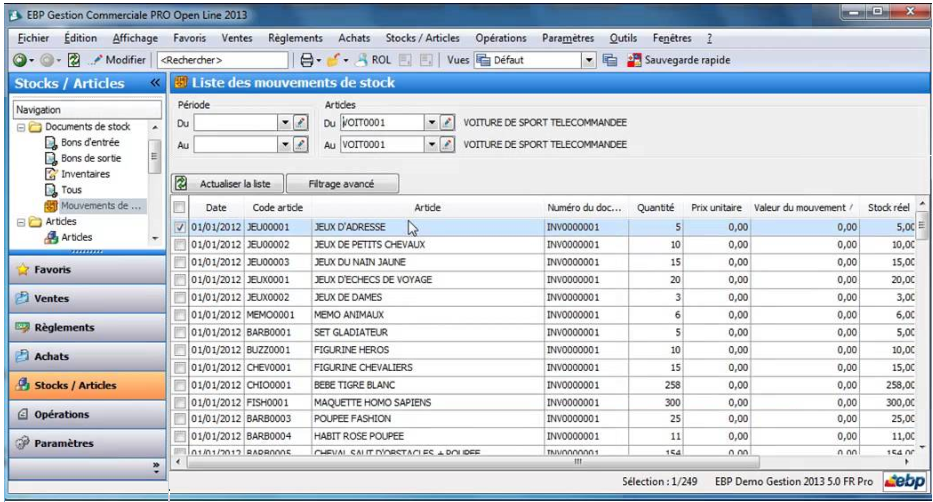Screen dimensions: 933x502
Task: Click the Modifier toolbar button
Action: coord(117,60)
